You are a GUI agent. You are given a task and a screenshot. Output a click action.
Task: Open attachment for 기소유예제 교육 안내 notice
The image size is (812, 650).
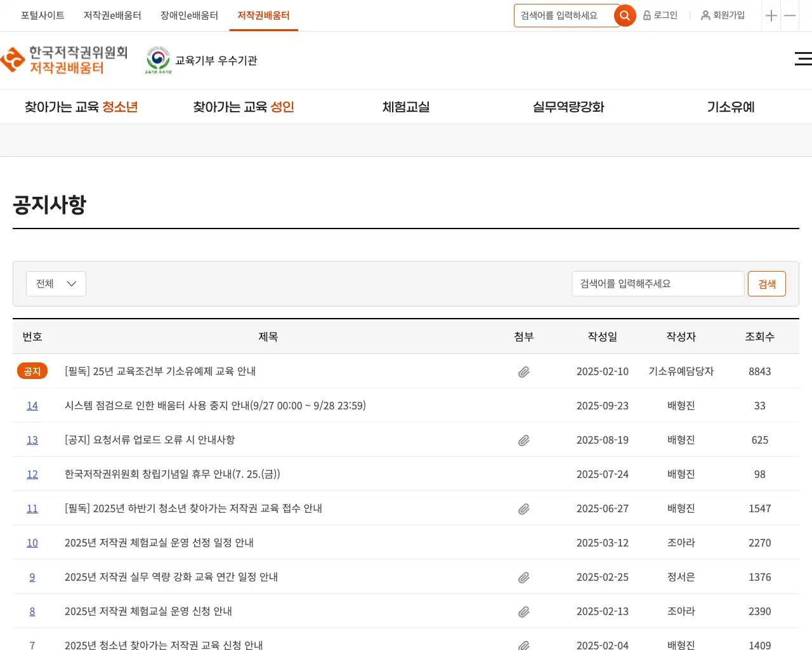pos(523,372)
